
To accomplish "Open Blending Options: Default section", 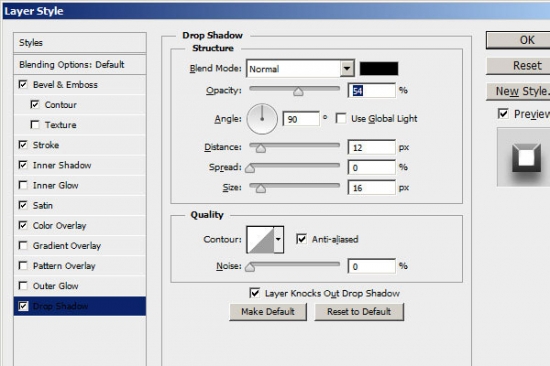I will [80, 65].
